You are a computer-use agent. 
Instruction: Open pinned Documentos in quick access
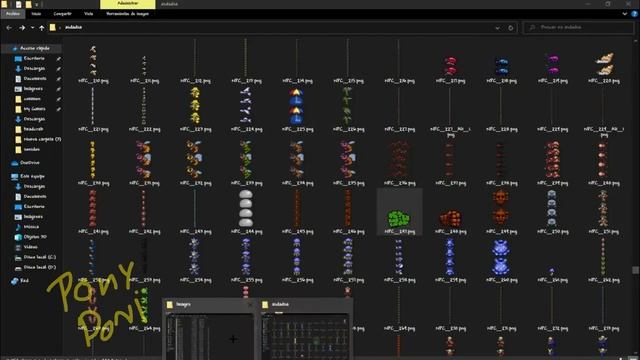pos(35,78)
